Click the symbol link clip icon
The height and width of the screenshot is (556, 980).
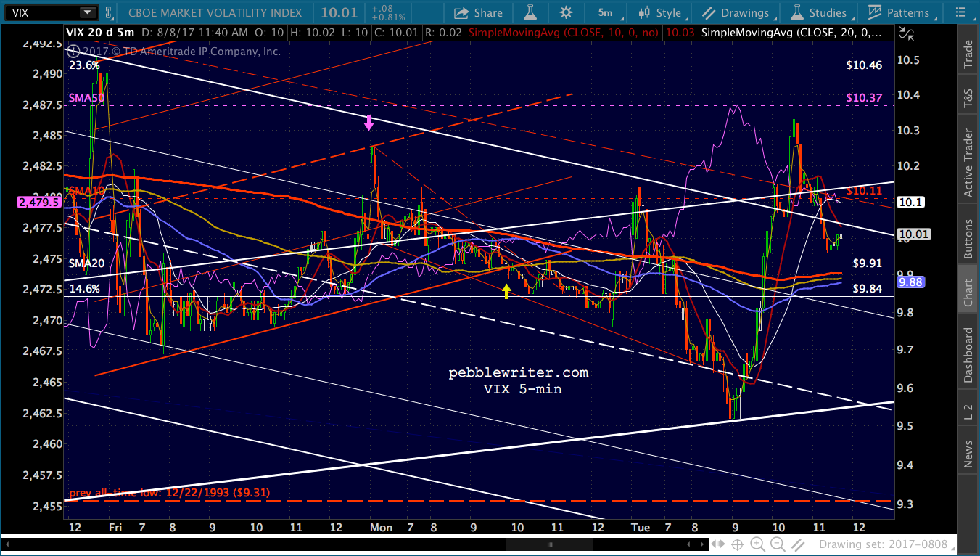point(109,12)
